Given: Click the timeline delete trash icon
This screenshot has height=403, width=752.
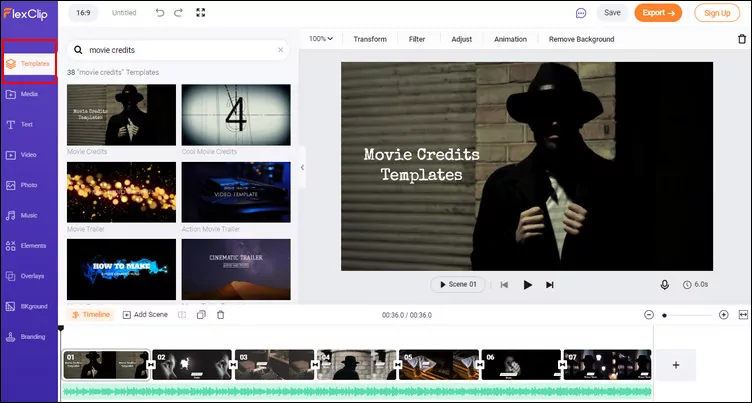Looking at the screenshot, I should tap(221, 315).
